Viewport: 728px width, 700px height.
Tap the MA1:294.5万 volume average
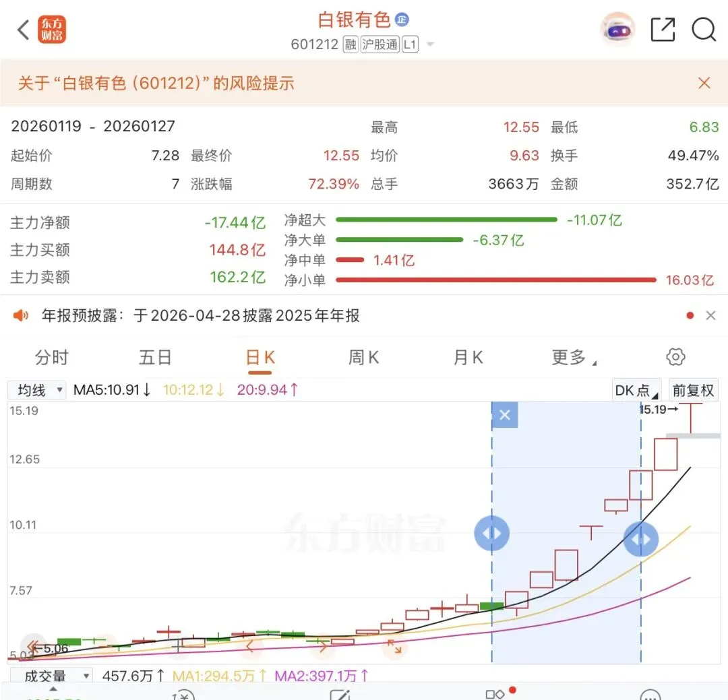[x=219, y=676]
